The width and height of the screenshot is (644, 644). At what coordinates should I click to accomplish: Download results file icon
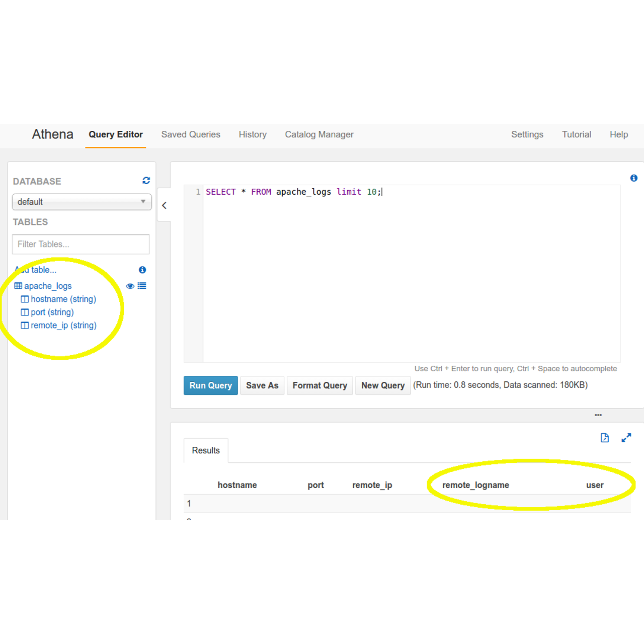(x=605, y=438)
